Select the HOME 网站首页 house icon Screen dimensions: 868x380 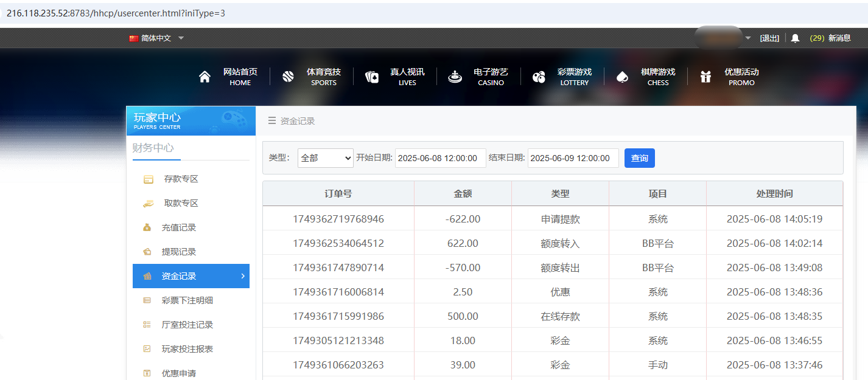pyautogui.click(x=205, y=76)
